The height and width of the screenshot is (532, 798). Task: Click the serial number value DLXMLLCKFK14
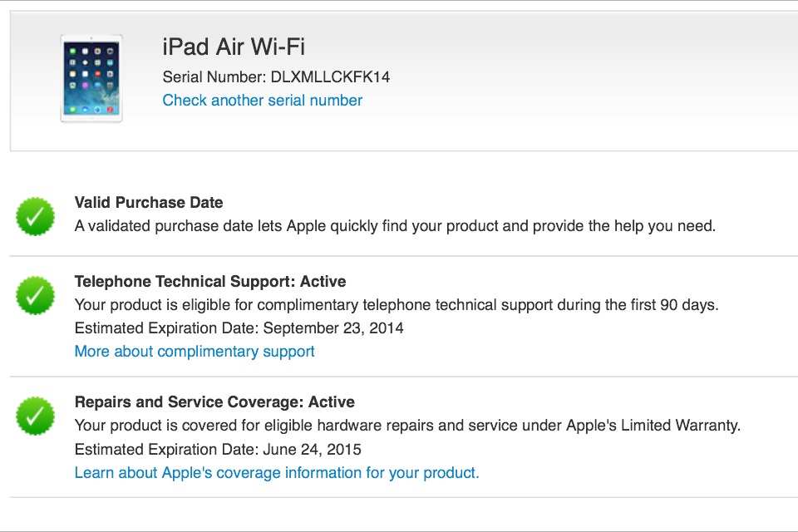(330, 77)
